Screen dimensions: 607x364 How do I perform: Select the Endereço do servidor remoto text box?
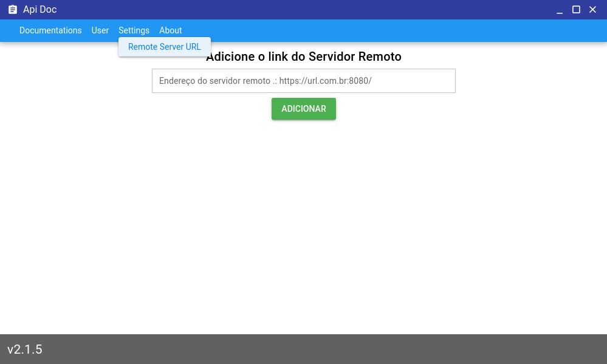coord(303,80)
